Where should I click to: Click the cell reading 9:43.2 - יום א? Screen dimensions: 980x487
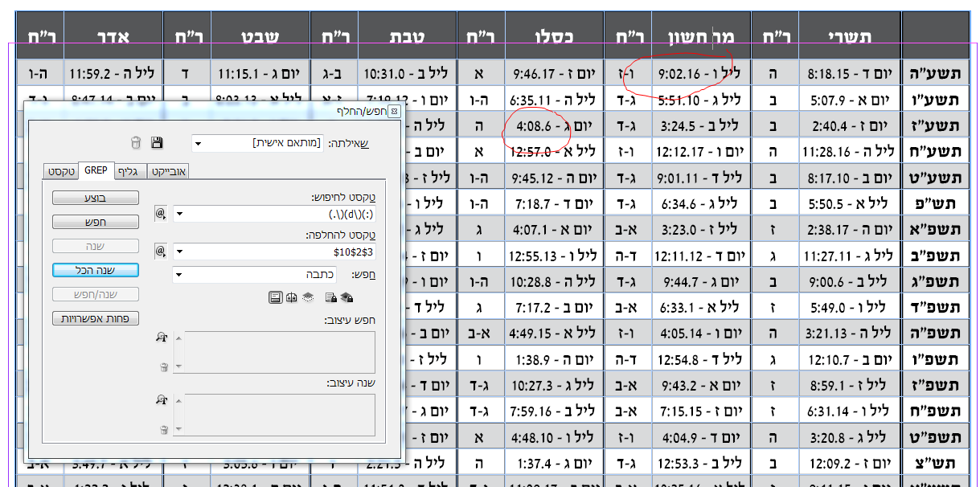701,384
